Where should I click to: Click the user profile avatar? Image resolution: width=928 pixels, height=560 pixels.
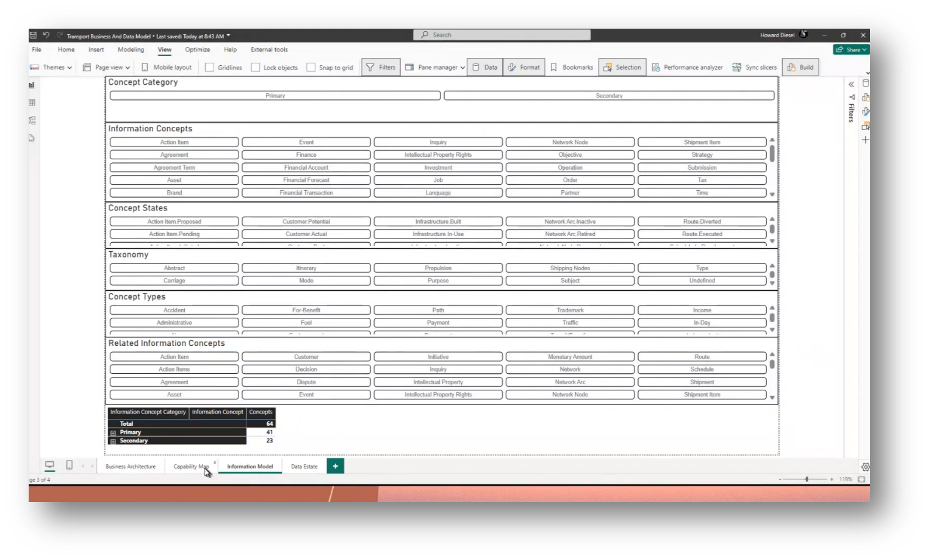pos(804,35)
